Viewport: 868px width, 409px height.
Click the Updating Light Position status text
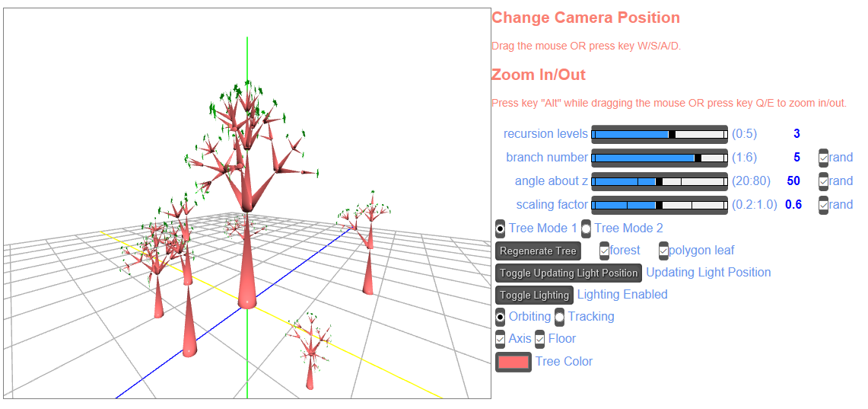708,273
